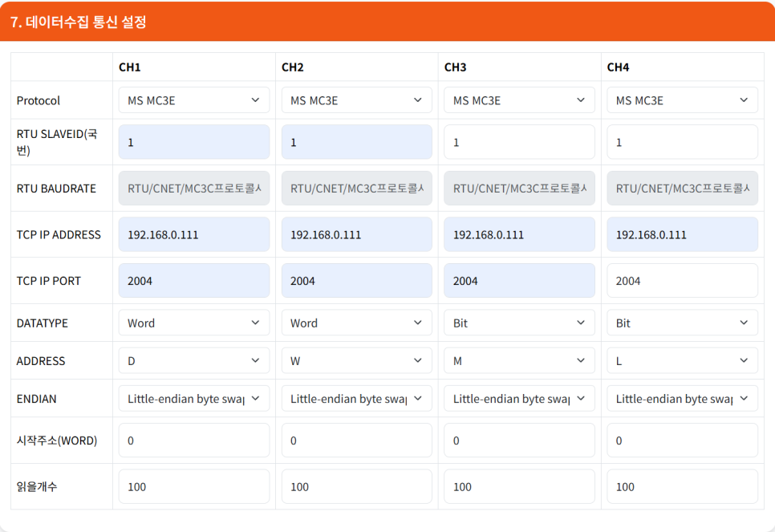
Task: Click the CH2 시작주소(WORD) input field
Action: pyautogui.click(x=356, y=440)
